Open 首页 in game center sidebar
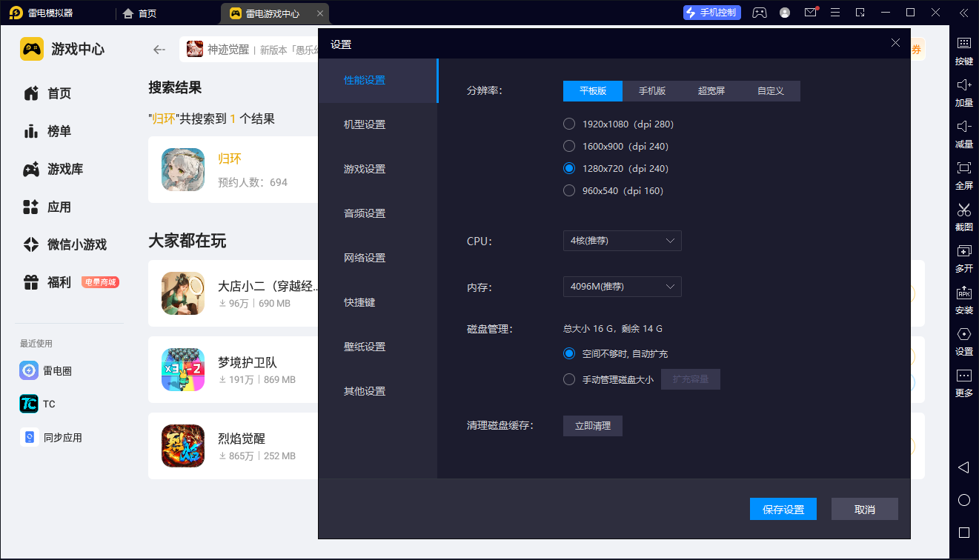This screenshot has height=560, width=979. [48, 93]
